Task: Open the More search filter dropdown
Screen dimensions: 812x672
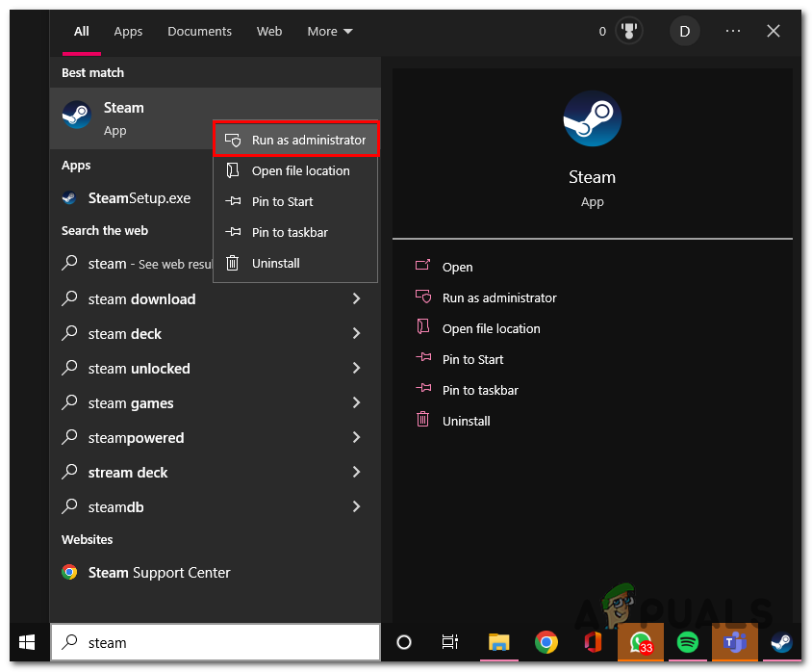Action: click(329, 31)
